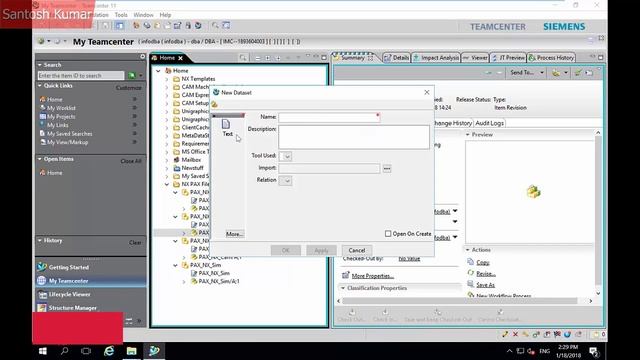Open File Explorer from taskbar
The image size is (640, 360).
(131, 351)
